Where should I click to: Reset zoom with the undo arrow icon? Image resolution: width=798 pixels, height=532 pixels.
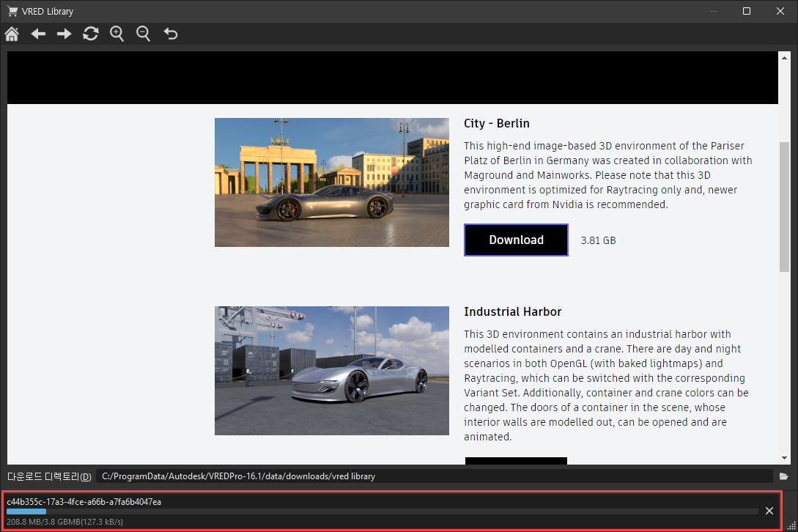click(x=171, y=34)
